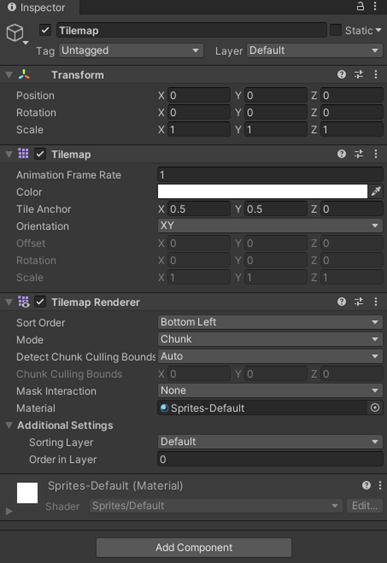This screenshot has height=563, width=387.
Task: Open the Tag Untagged dropdown
Action: coord(131,51)
